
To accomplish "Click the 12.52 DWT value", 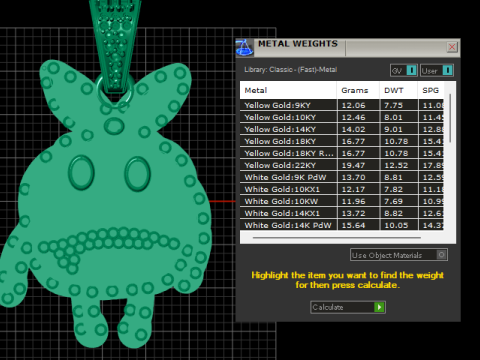I will pyautogui.click(x=396, y=165).
